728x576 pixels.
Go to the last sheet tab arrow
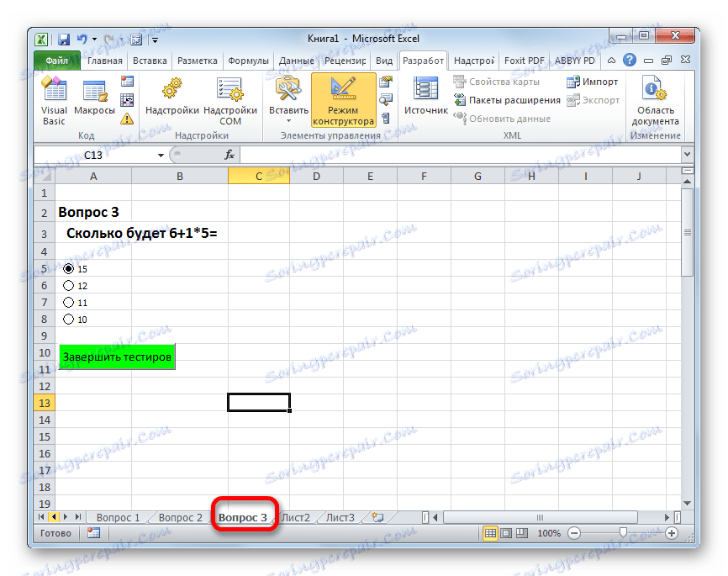click(x=78, y=517)
